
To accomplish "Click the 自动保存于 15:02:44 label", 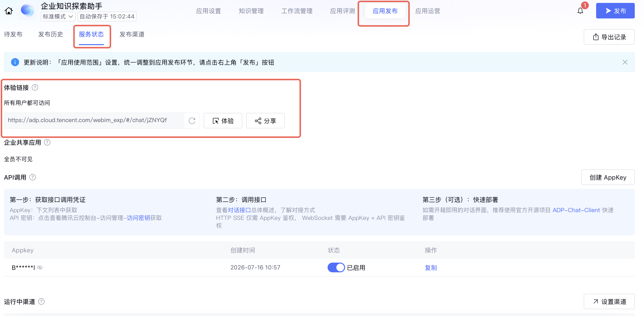I will click(107, 17).
